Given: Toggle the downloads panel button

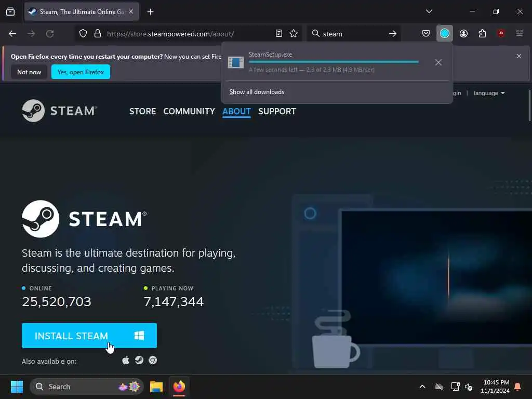Looking at the screenshot, I should pyautogui.click(x=445, y=33).
